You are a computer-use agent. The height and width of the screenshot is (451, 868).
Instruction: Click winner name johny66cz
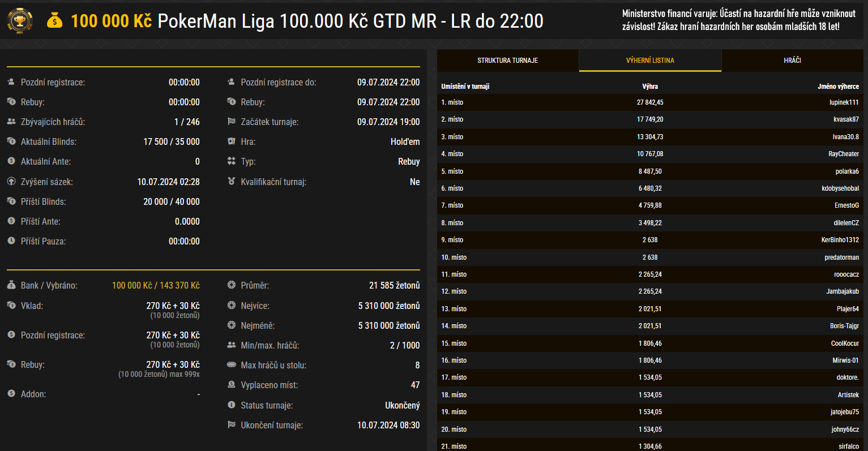pyautogui.click(x=845, y=429)
